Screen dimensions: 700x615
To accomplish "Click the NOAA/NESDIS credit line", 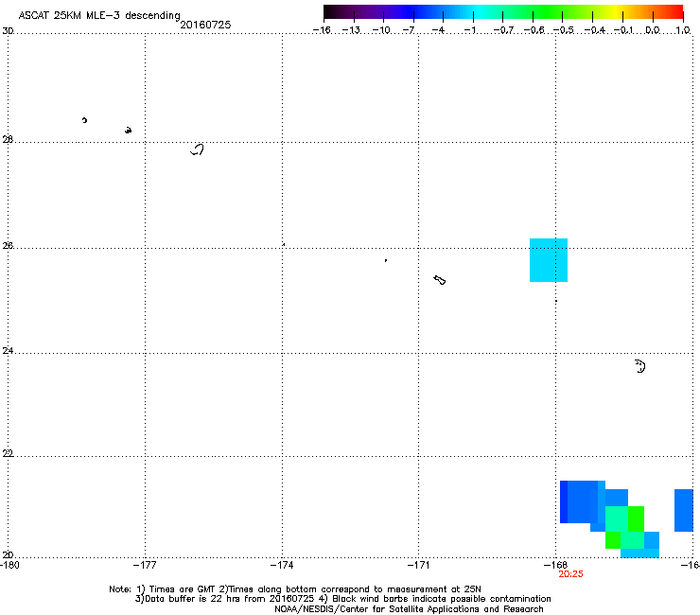I will (x=409, y=609).
